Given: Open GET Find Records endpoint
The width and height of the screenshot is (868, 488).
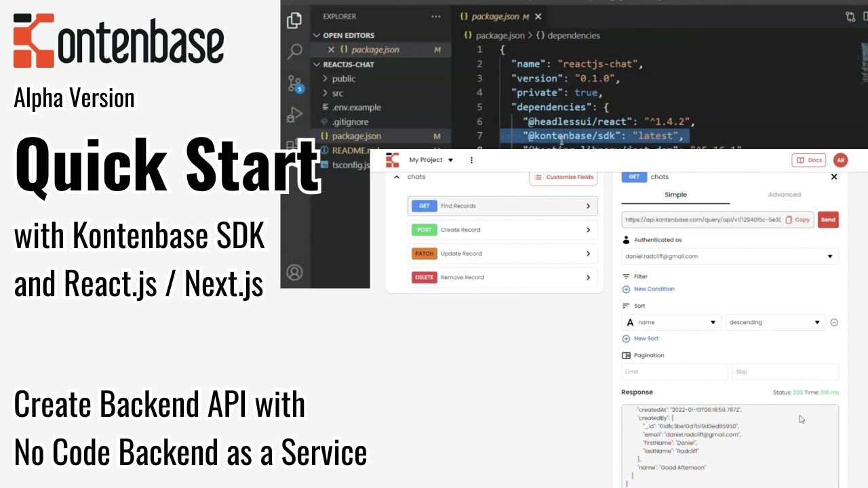Looking at the screenshot, I should 502,206.
